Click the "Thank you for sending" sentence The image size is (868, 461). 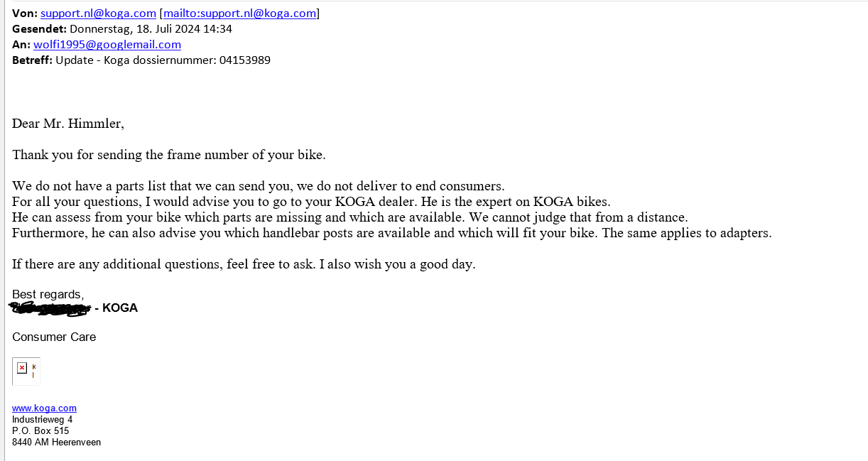pos(168,155)
